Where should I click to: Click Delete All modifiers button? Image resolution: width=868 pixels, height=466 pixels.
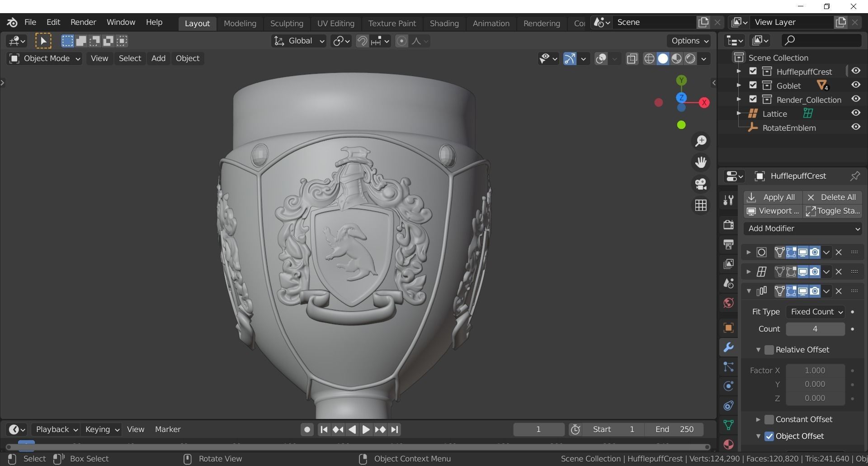(x=832, y=197)
